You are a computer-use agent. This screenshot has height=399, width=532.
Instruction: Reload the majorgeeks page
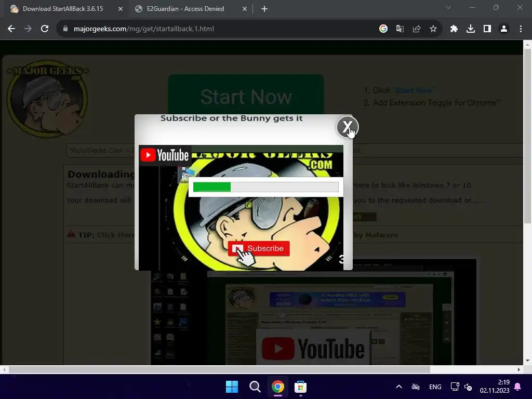pos(45,29)
